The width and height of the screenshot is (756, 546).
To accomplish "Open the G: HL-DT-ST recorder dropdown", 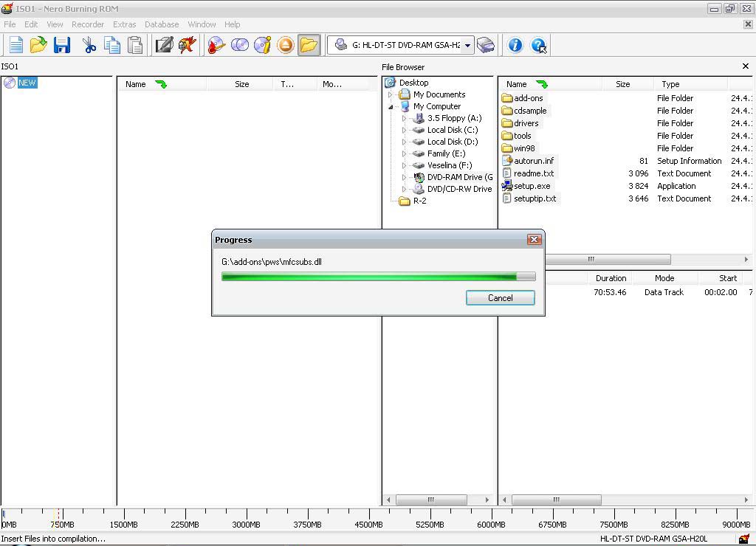I will [x=467, y=45].
